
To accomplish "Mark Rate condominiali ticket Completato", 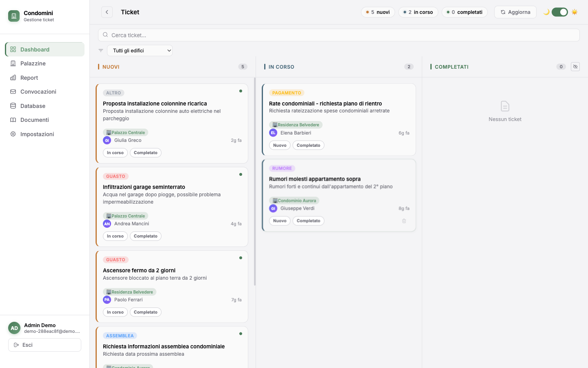I will [309, 146].
